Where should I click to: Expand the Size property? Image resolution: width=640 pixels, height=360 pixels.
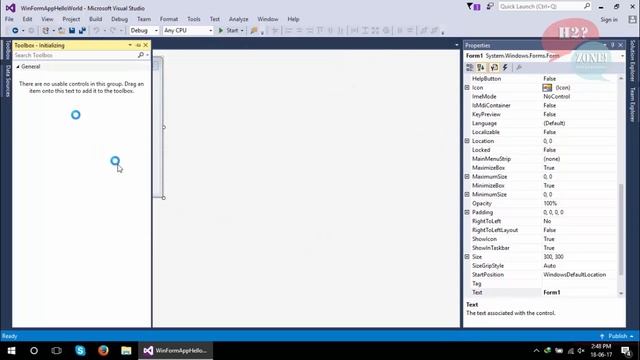[x=467, y=257]
